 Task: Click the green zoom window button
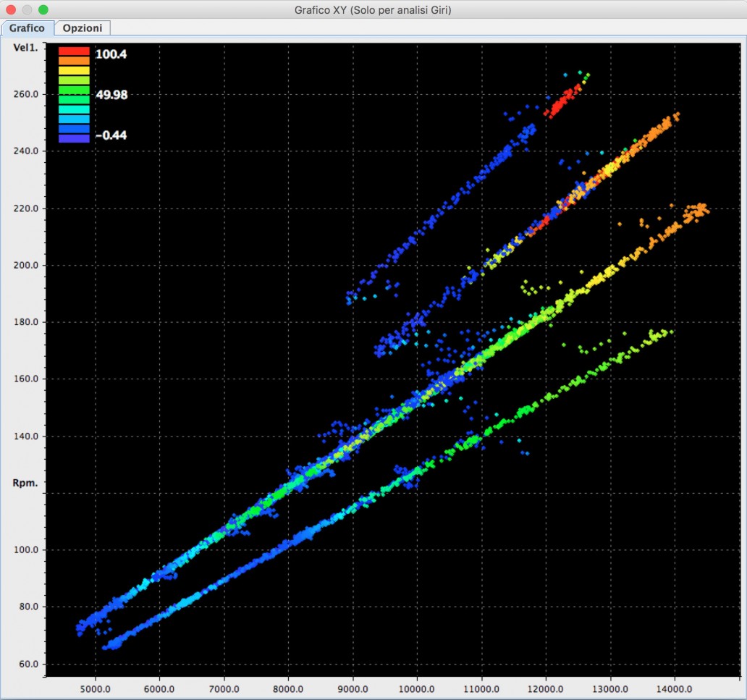point(43,10)
